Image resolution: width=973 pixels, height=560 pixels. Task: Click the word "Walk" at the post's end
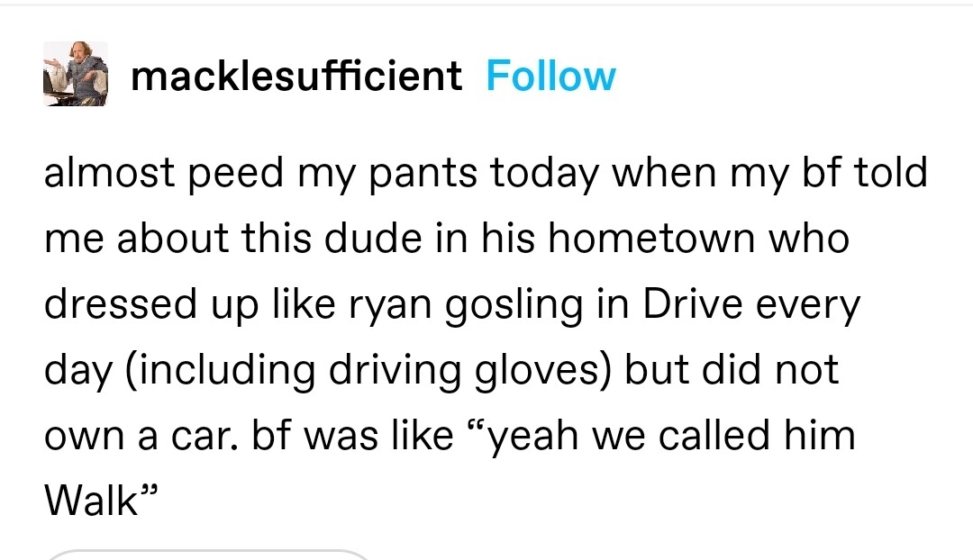[89, 501]
